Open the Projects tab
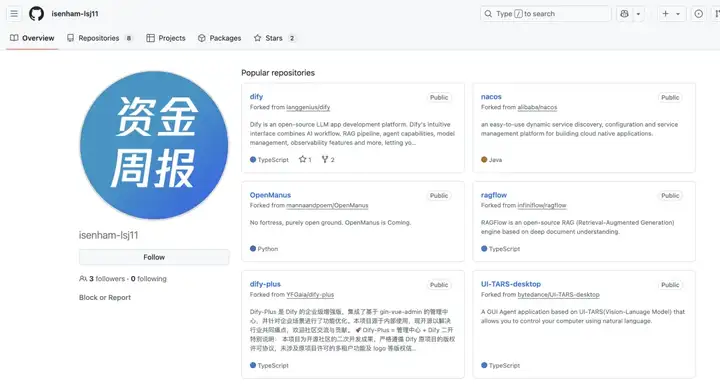Viewport: 720px width, 390px height. click(166, 38)
